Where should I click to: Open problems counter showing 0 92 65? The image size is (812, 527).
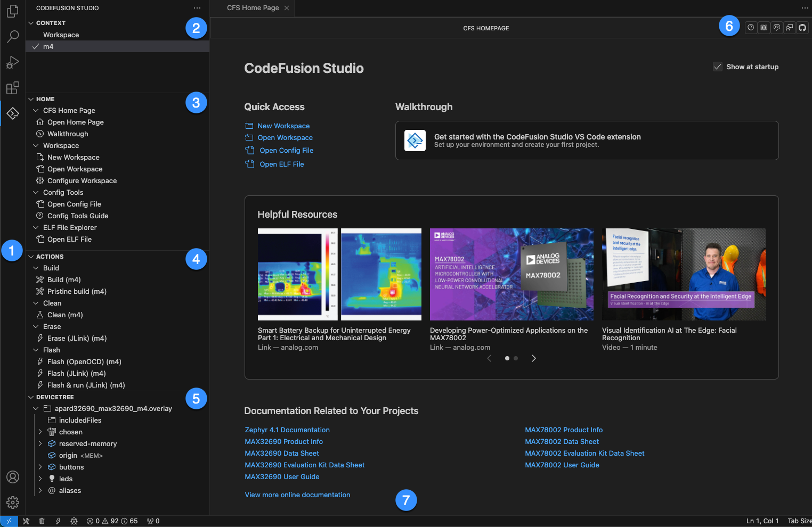[112, 521]
